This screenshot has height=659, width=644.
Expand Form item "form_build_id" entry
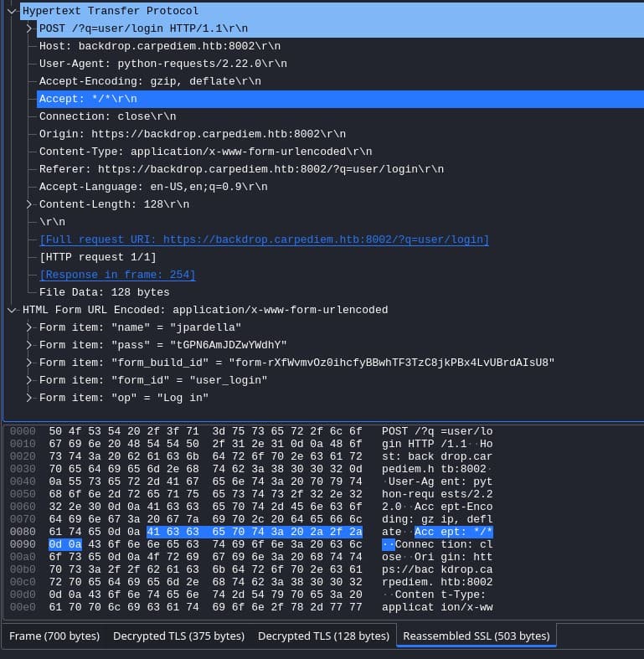29,363
